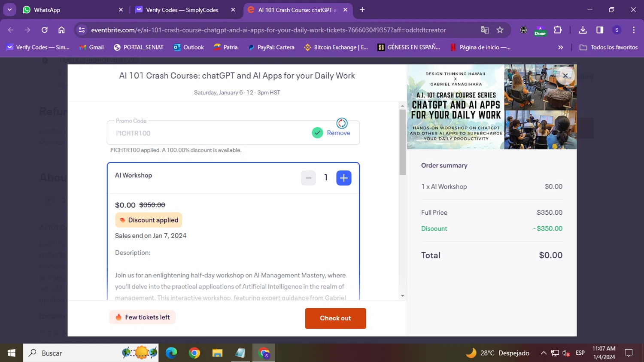This screenshot has height=362, width=644.
Task: Go back to previous page
Action: (11, 30)
